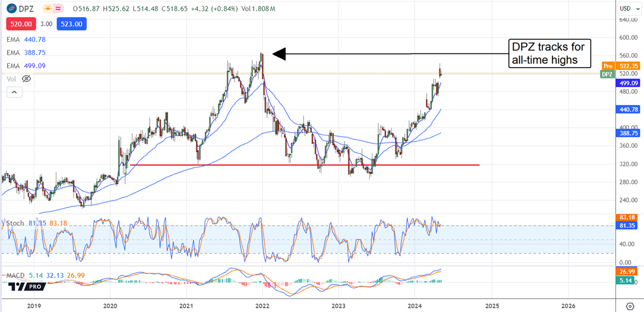The height and width of the screenshot is (312, 644).
Task: Click the red 520.00 sell button
Action: coord(20,24)
